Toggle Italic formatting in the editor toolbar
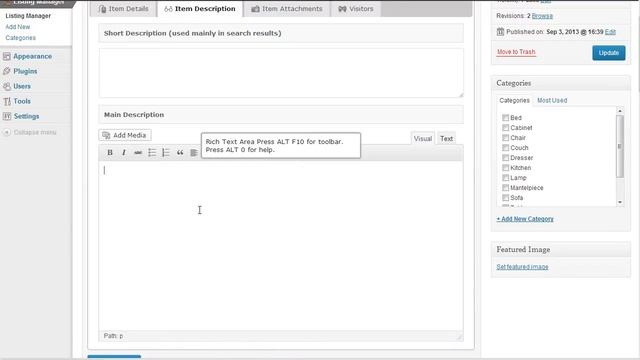This screenshot has width=640, height=360. (124, 153)
